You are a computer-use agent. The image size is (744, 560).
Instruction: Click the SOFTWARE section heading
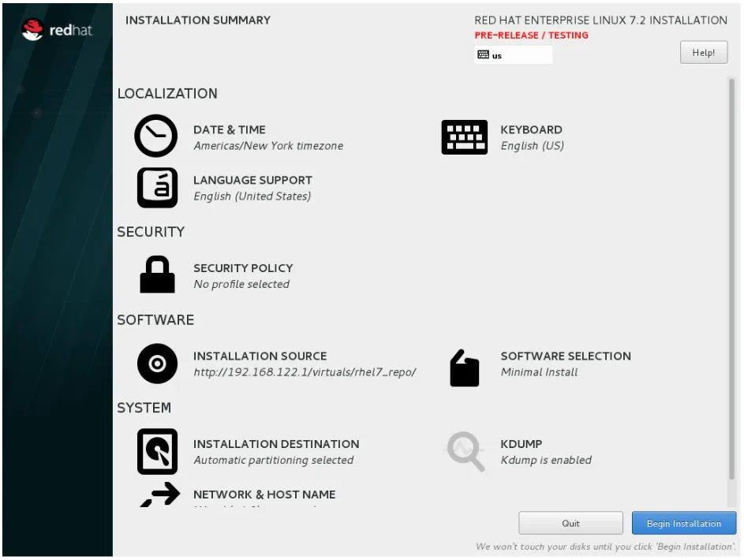(x=155, y=319)
